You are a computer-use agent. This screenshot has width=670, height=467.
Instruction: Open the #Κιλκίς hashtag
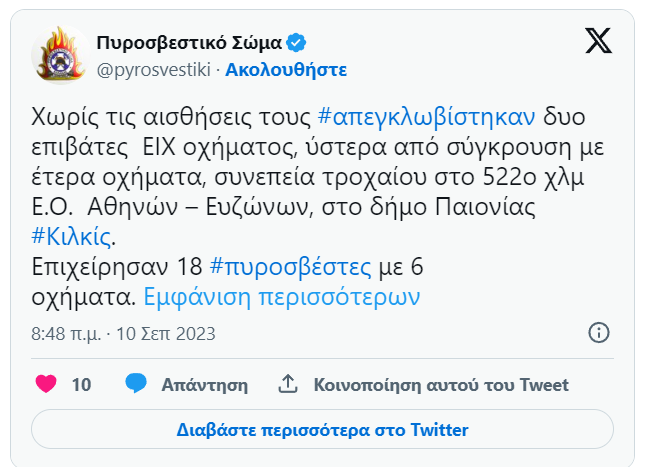click(x=71, y=237)
